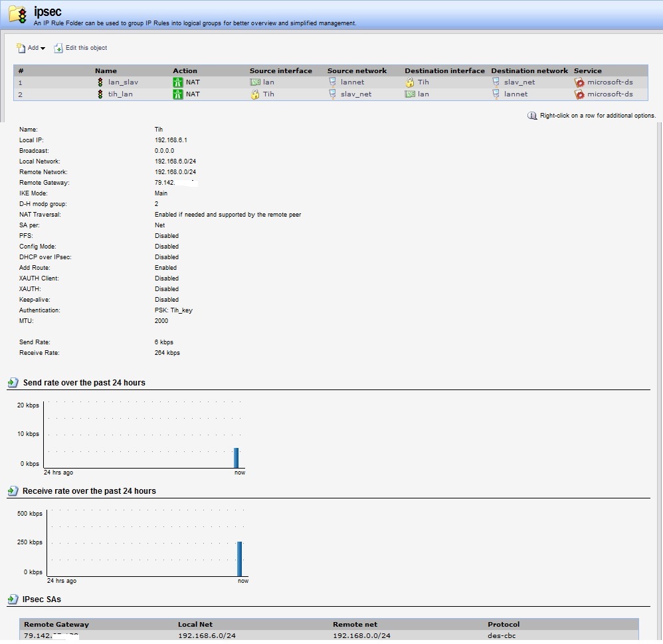663x644 pixels.
Task: Click the send rate bar in chart
Action: point(236,457)
